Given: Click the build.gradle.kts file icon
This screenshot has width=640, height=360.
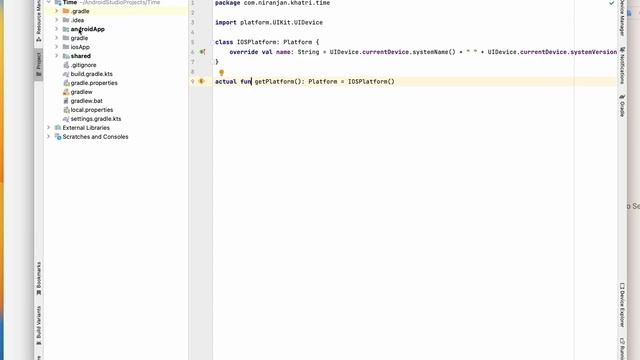Looking at the screenshot, I should 66,74.
